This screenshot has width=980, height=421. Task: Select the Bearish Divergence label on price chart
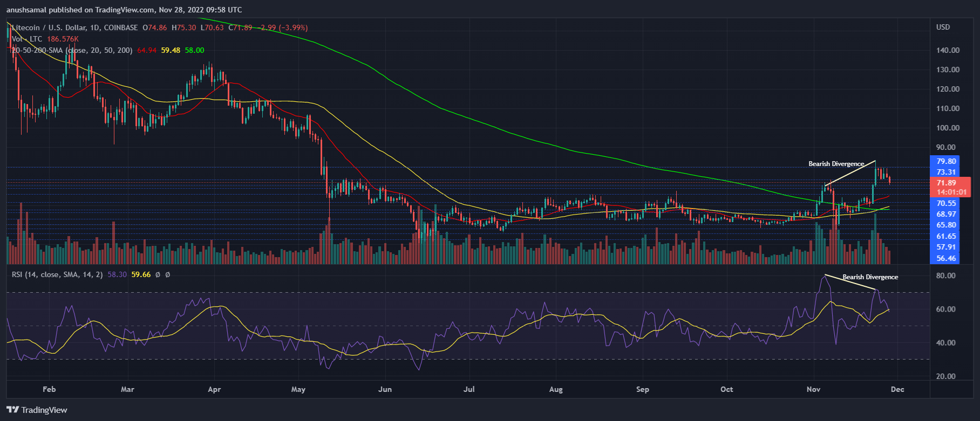(836, 164)
